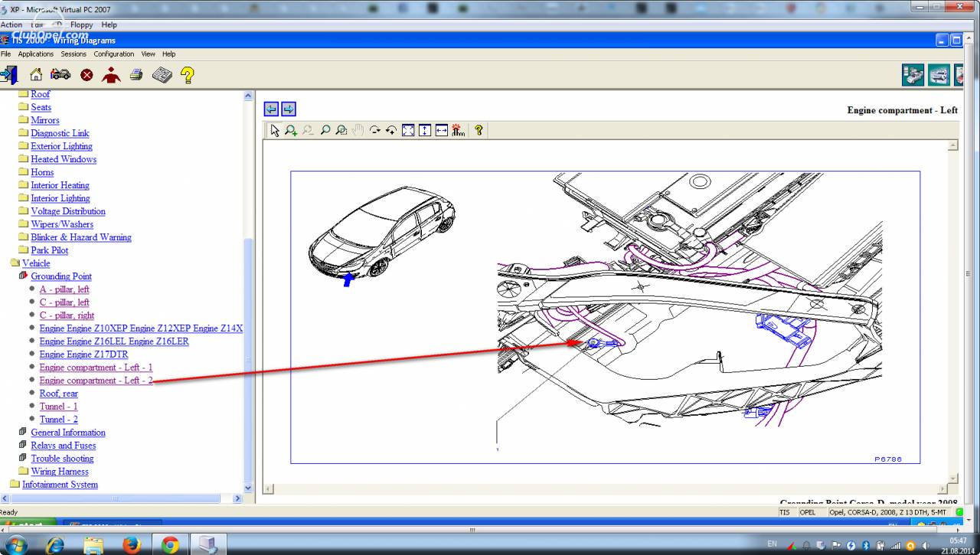Screen dimensions: 980x555
Task: Open the Action menu of Virtual PC
Action: pos(11,24)
